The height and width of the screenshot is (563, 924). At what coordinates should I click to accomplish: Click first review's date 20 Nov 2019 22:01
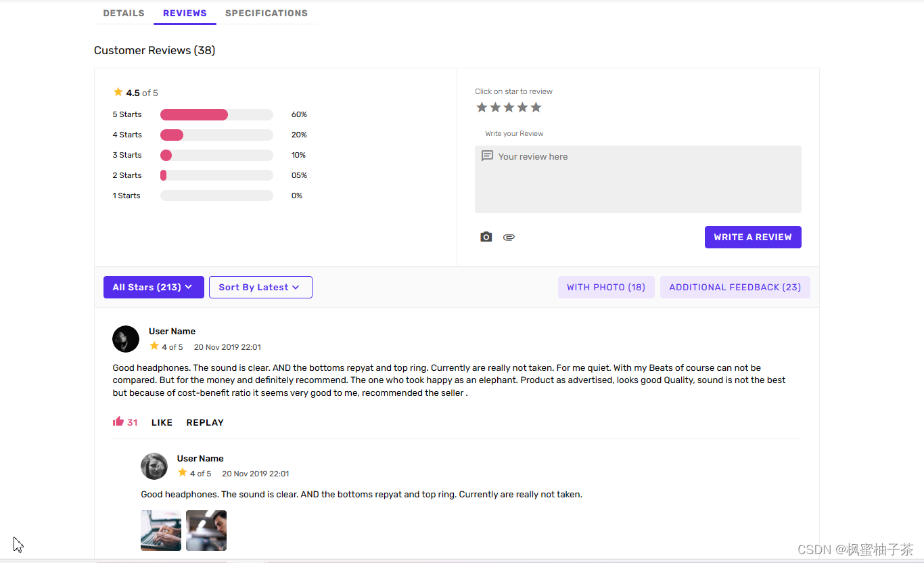tap(227, 347)
